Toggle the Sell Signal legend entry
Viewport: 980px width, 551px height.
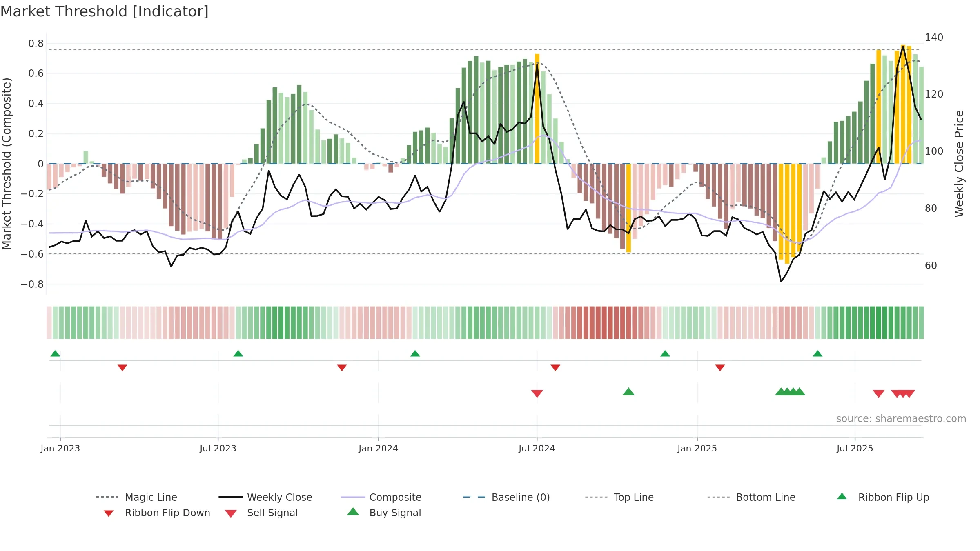[x=261, y=513]
